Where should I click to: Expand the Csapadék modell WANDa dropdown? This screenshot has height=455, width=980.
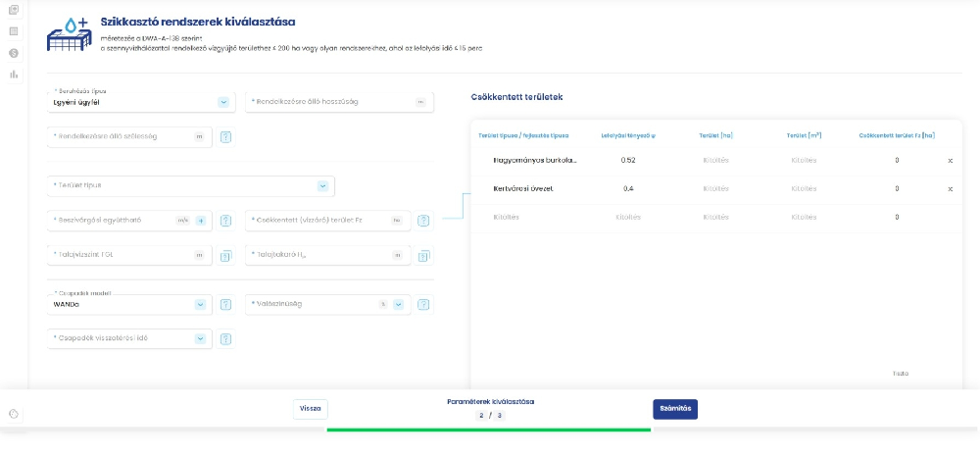200,304
